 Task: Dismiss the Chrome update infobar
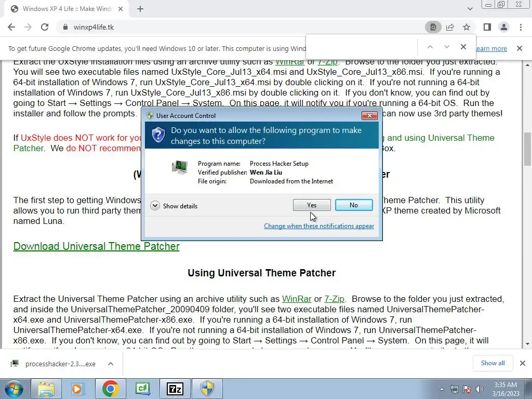[x=519, y=48]
